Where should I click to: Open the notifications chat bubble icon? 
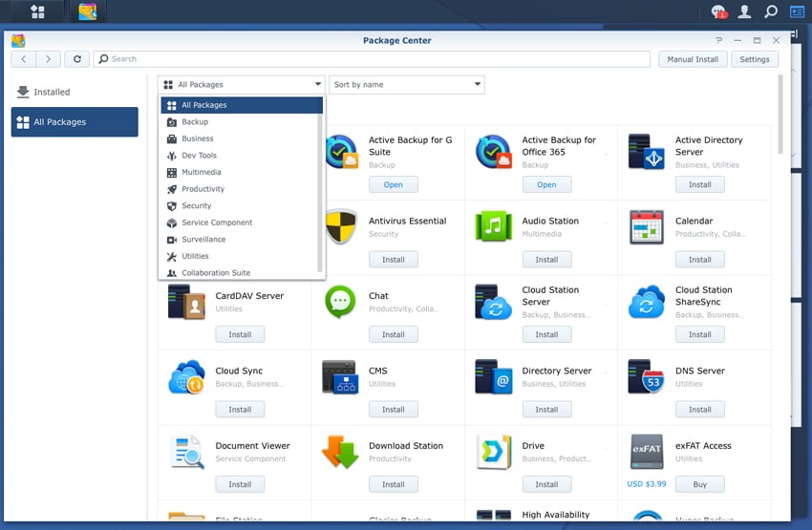coord(718,11)
